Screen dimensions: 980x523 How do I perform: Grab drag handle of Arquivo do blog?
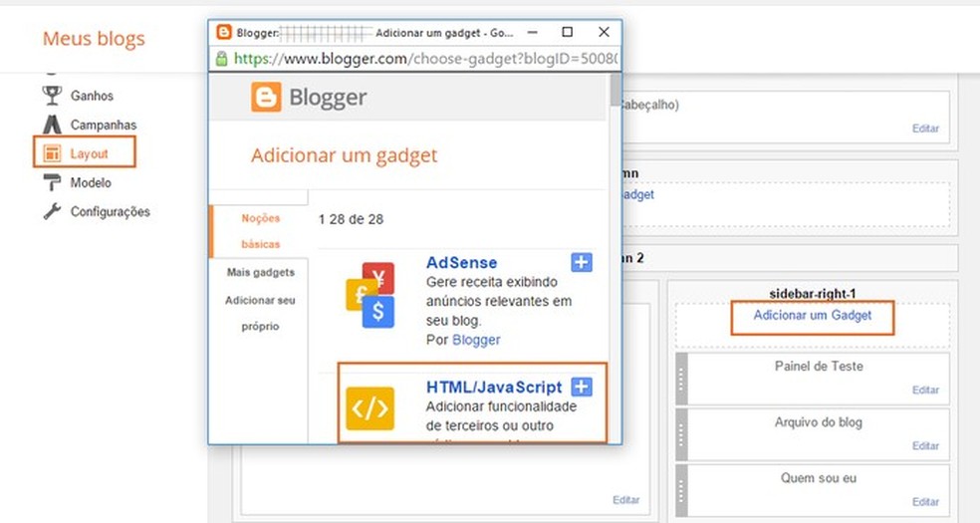coord(681,434)
